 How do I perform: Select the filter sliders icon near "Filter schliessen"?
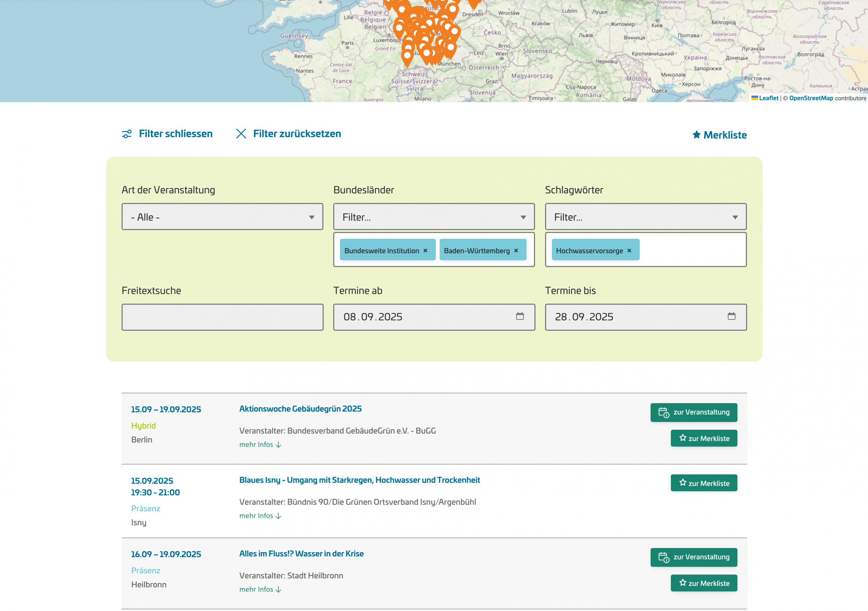(x=126, y=133)
